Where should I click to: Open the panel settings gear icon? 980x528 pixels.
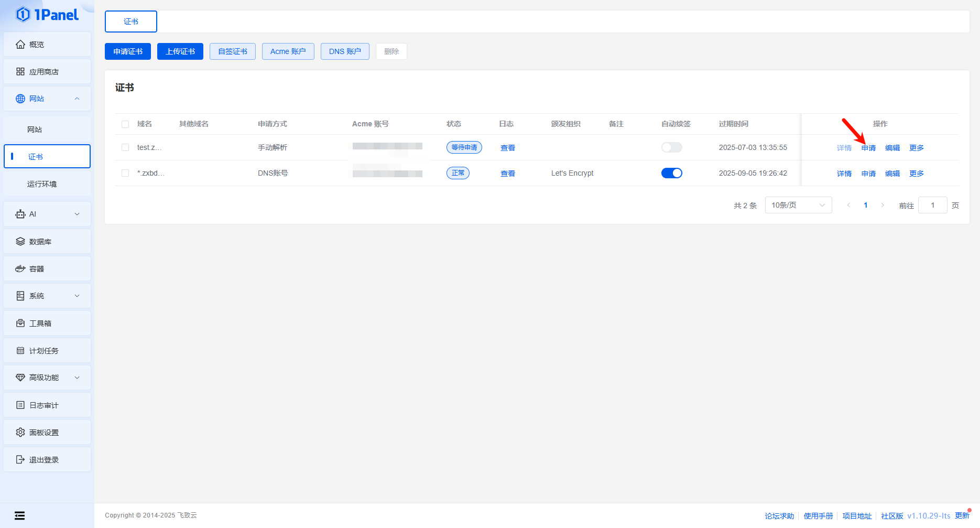click(20, 433)
